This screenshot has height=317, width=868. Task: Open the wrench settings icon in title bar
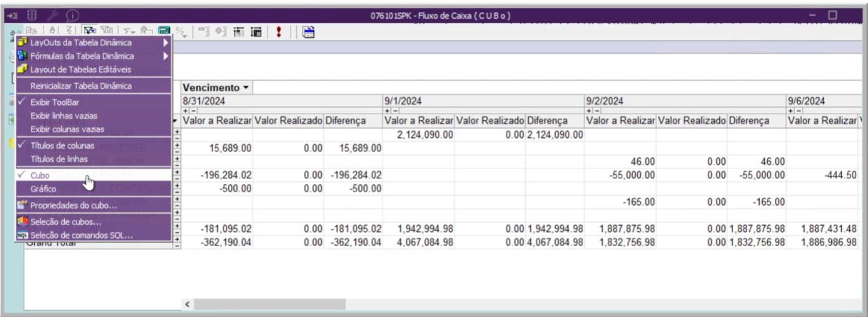(x=54, y=14)
